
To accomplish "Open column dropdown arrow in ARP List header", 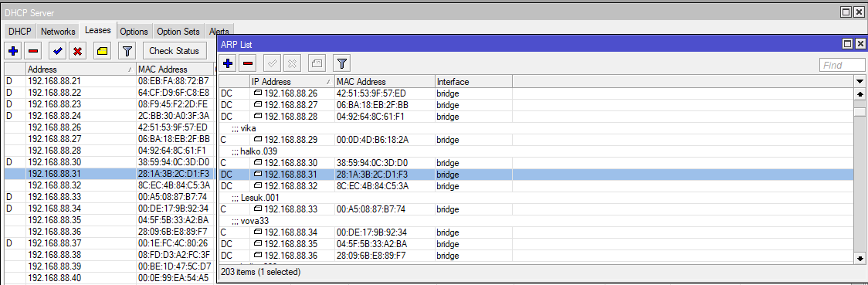I will 860,81.
